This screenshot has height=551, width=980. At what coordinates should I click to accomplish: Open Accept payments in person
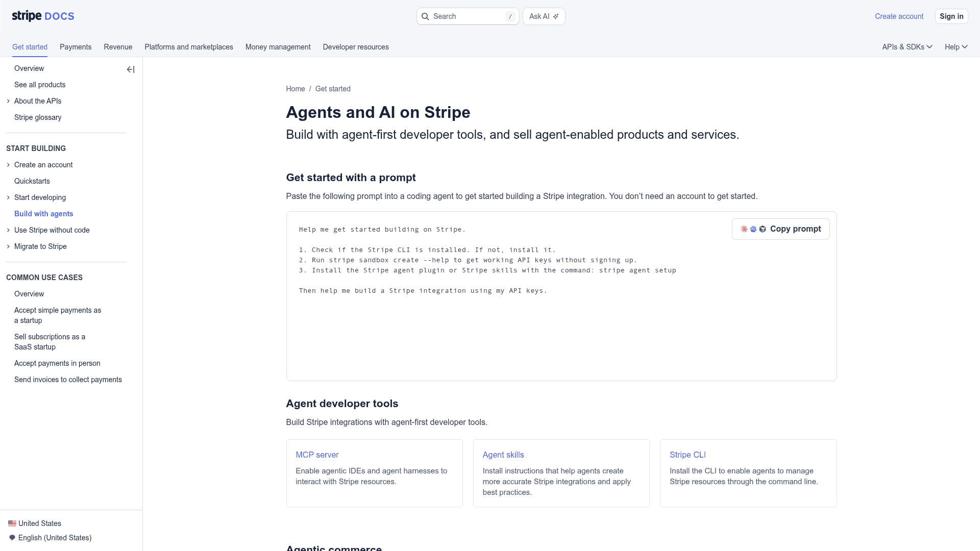(x=57, y=363)
